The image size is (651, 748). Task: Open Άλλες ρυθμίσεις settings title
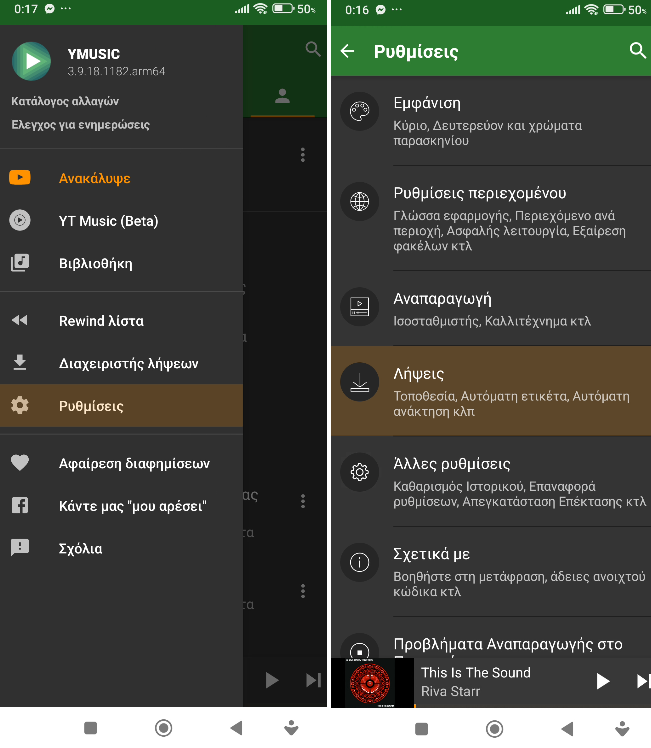[x=452, y=464]
